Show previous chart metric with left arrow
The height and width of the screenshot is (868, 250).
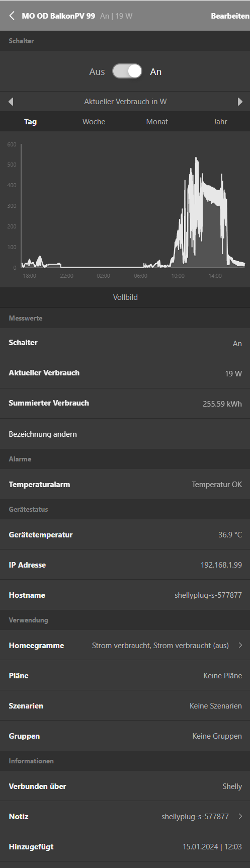(x=11, y=102)
